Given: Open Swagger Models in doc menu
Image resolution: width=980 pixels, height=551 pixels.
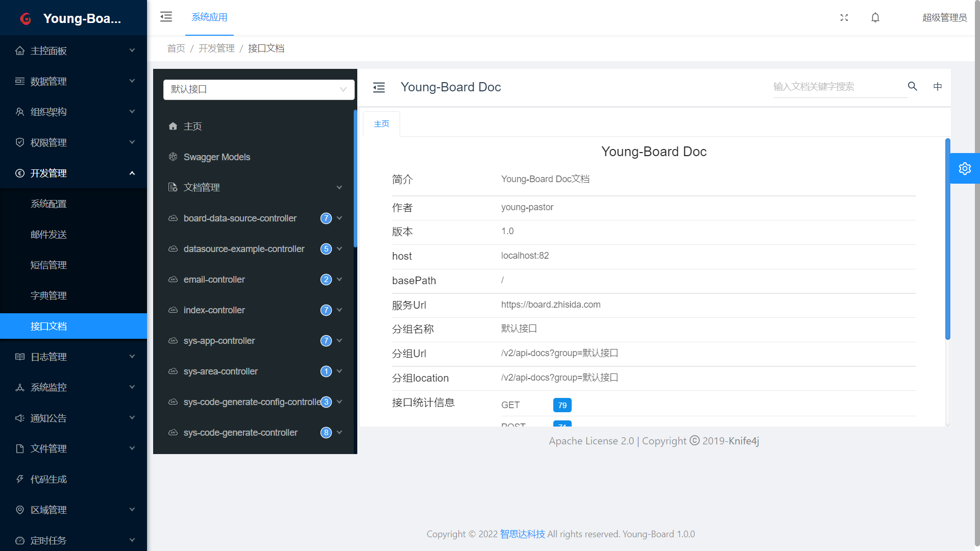Looking at the screenshot, I should (216, 157).
